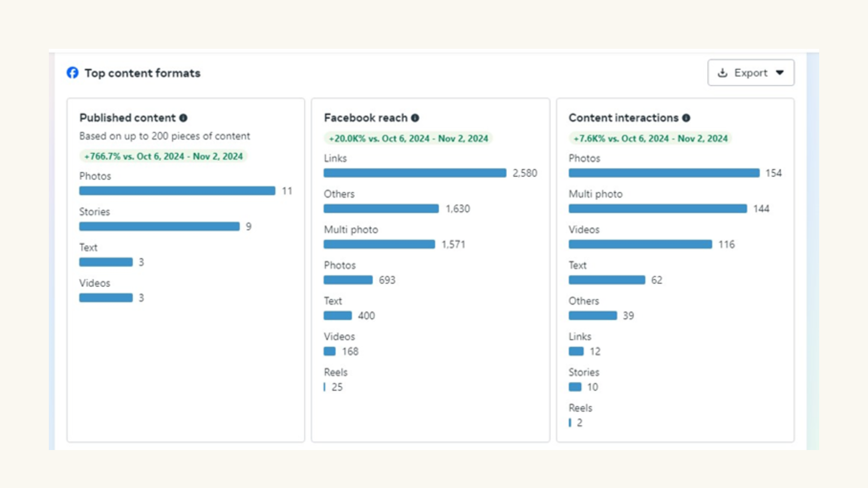Image resolution: width=868 pixels, height=488 pixels.
Task: Click the +20.0K% reach comparison badge
Action: pos(408,139)
